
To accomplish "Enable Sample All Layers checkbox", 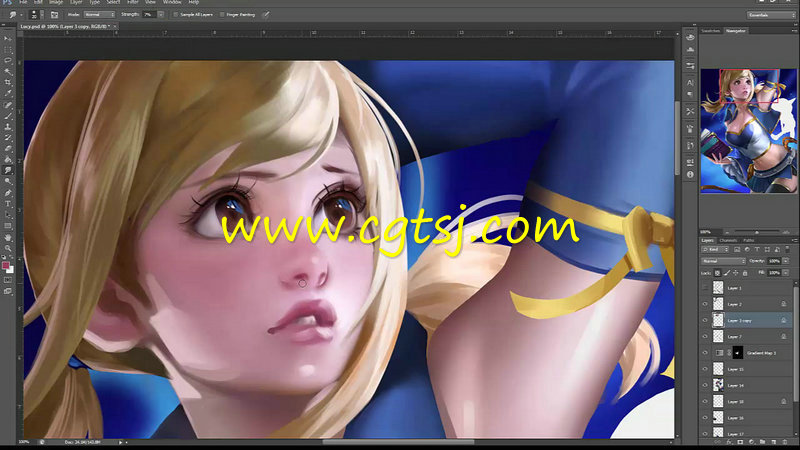I will pos(176,15).
